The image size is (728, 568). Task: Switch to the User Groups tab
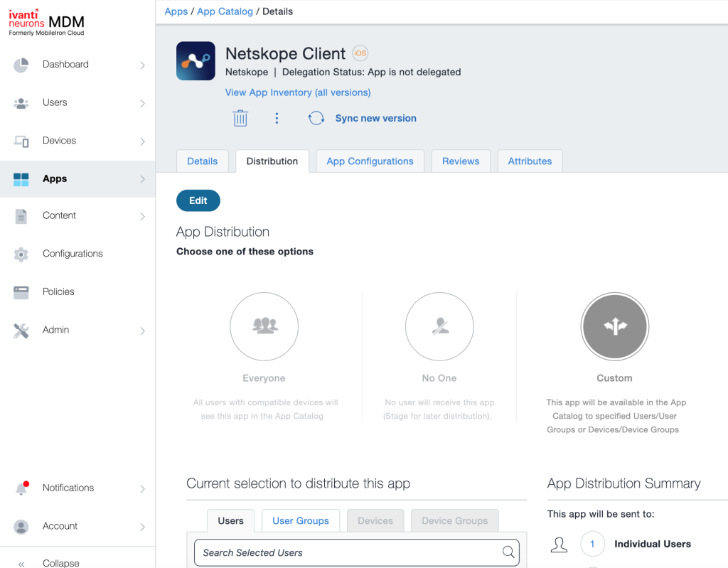coord(301,520)
